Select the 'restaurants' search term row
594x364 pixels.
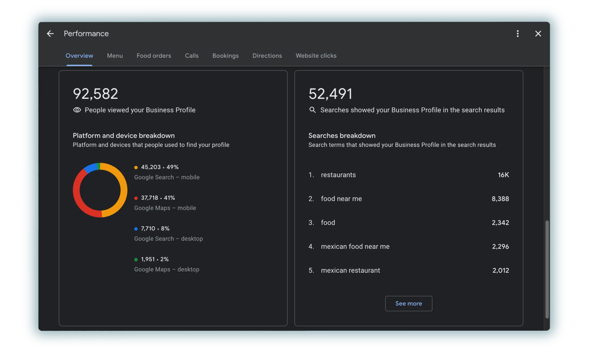coord(408,175)
